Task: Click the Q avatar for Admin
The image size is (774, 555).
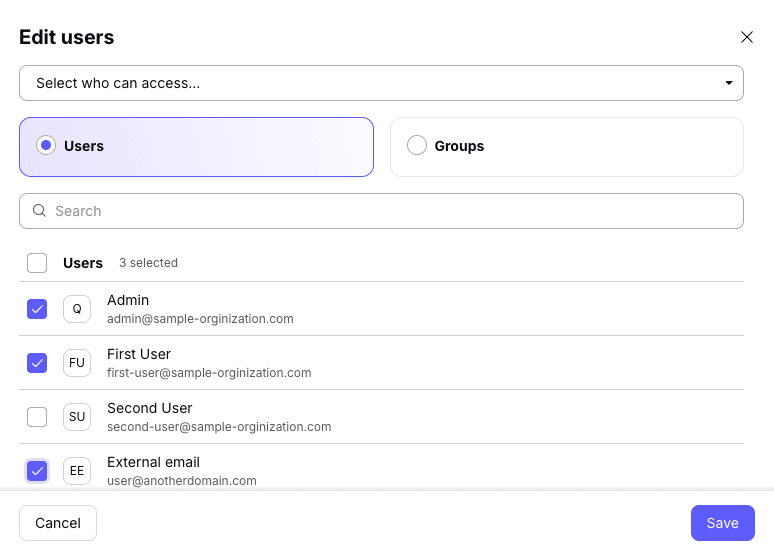Action: (77, 309)
